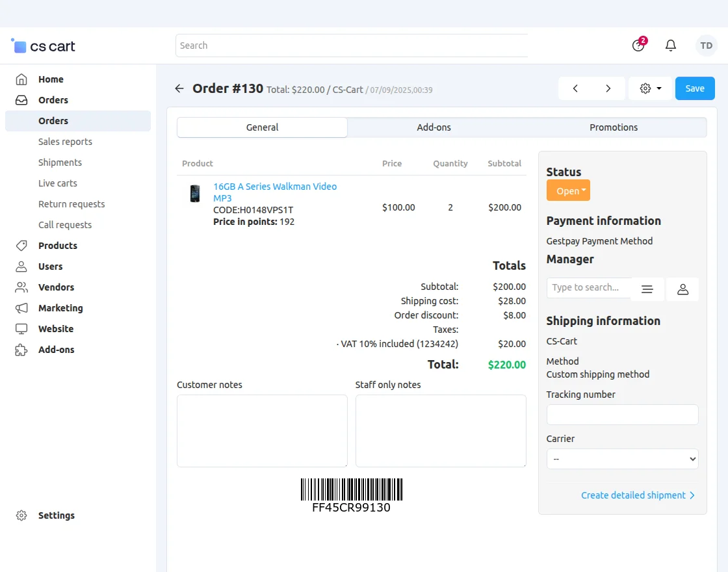The image size is (728, 572).
Task: Open the Home sidebar icon
Action: (x=21, y=79)
